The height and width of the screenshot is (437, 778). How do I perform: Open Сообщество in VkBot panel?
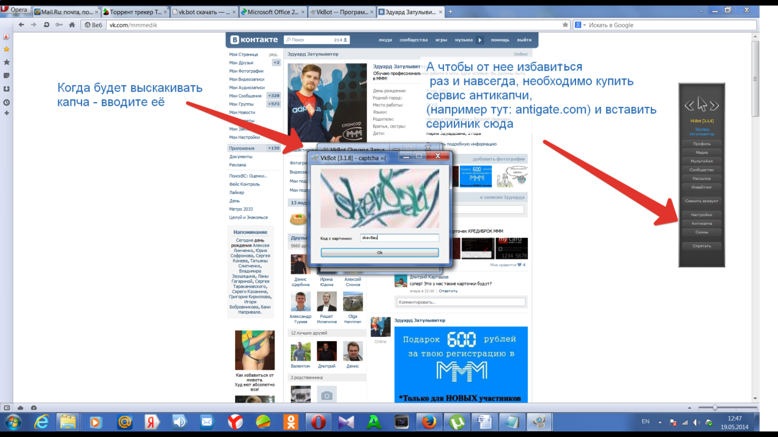702,170
